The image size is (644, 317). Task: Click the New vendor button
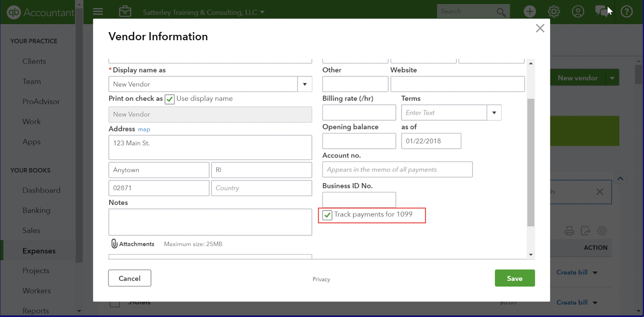pos(577,78)
